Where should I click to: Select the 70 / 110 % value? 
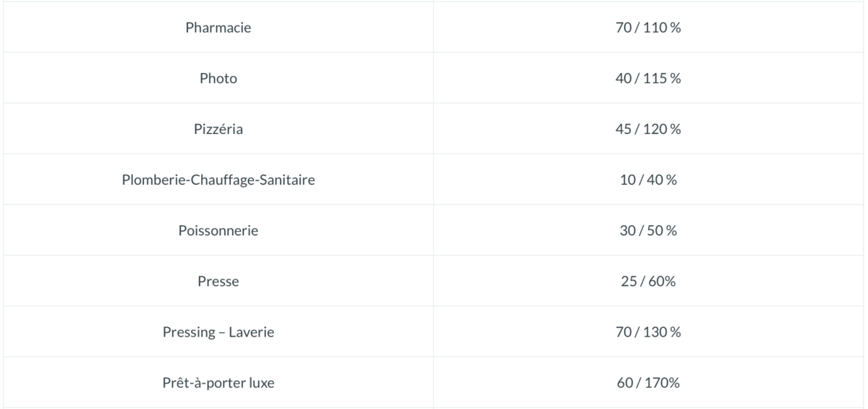(x=648, y=28)
